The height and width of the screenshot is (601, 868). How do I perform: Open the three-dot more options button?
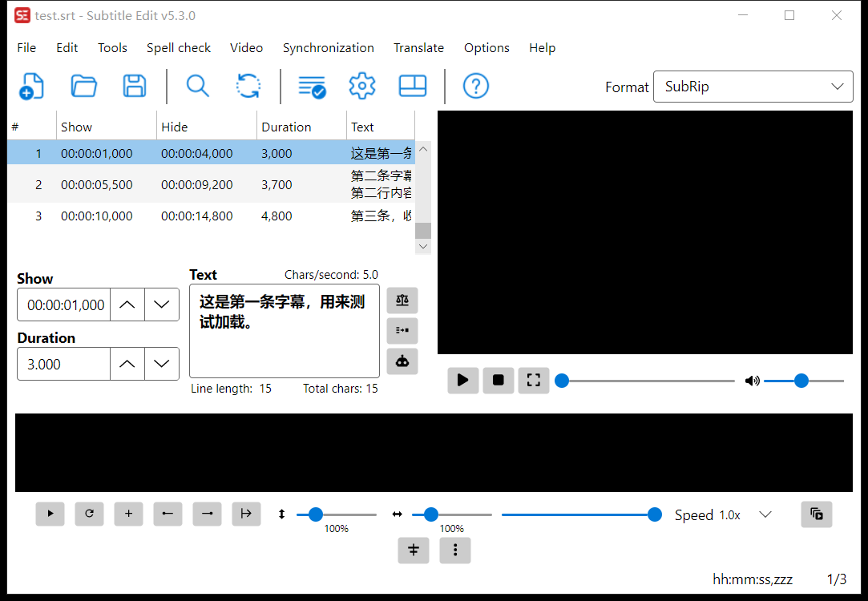point(455,550)
